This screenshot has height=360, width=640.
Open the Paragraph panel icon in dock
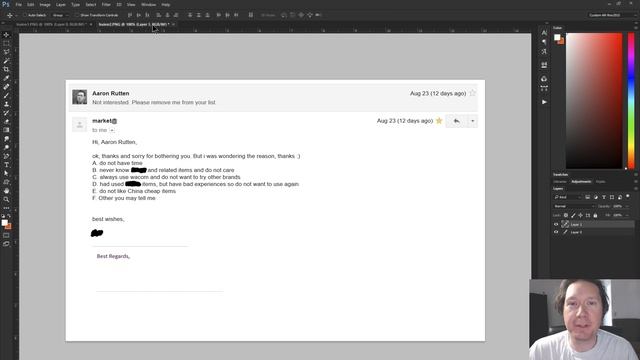[544, 42]
